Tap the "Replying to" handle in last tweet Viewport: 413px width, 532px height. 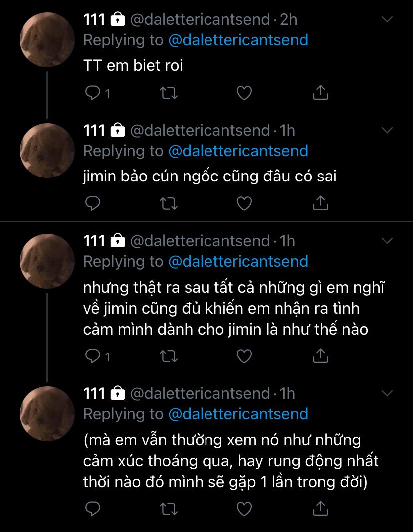point(238,414)
